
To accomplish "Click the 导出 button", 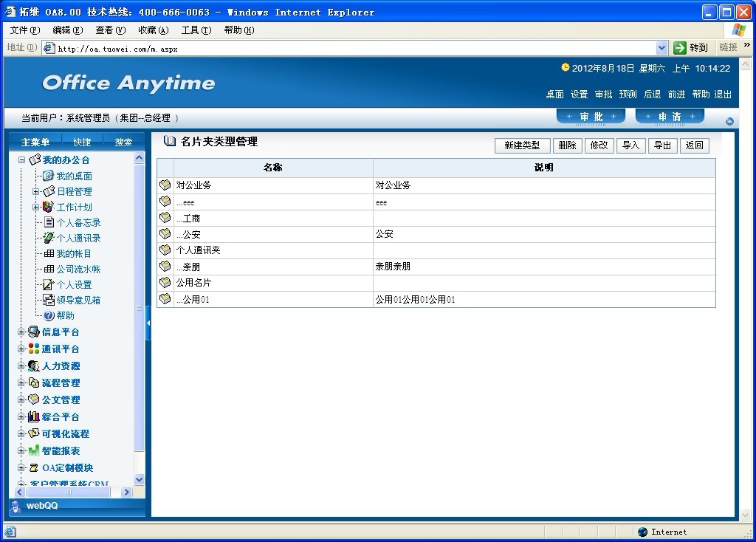I will coord(662,145).
